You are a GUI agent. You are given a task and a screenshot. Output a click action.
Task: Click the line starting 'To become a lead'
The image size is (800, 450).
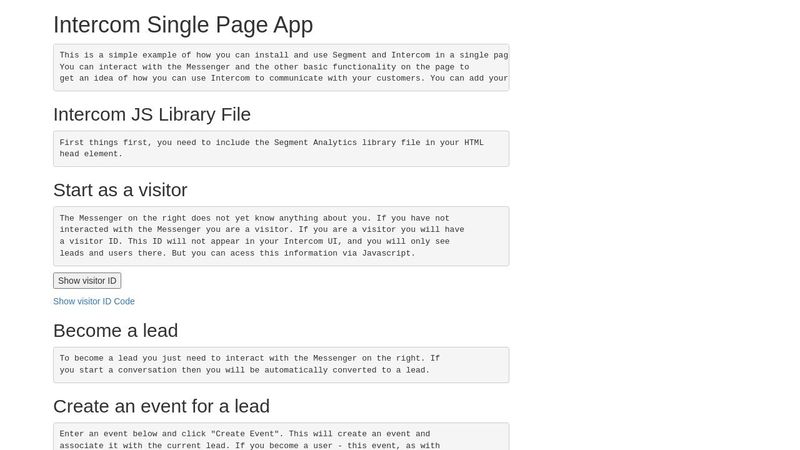[249, 358]
